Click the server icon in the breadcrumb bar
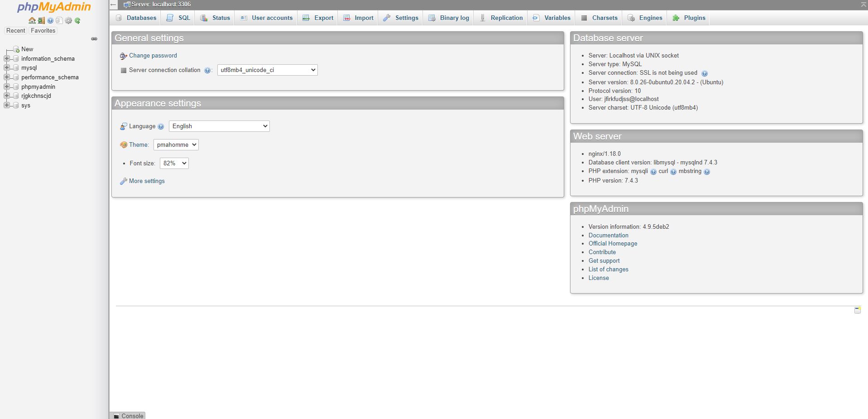The width and height of the screenshot is (868, 419). pyautogui.click(x=127, y=5)
